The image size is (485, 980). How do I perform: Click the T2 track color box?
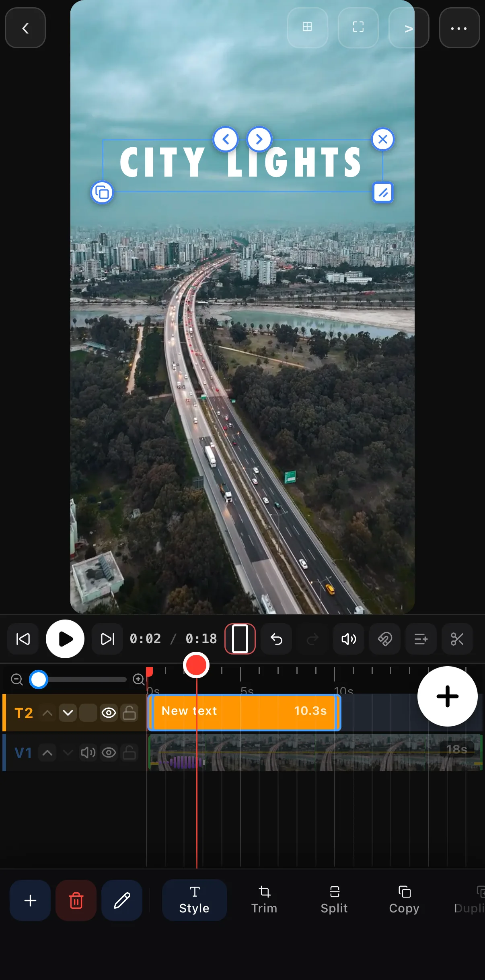88,713
